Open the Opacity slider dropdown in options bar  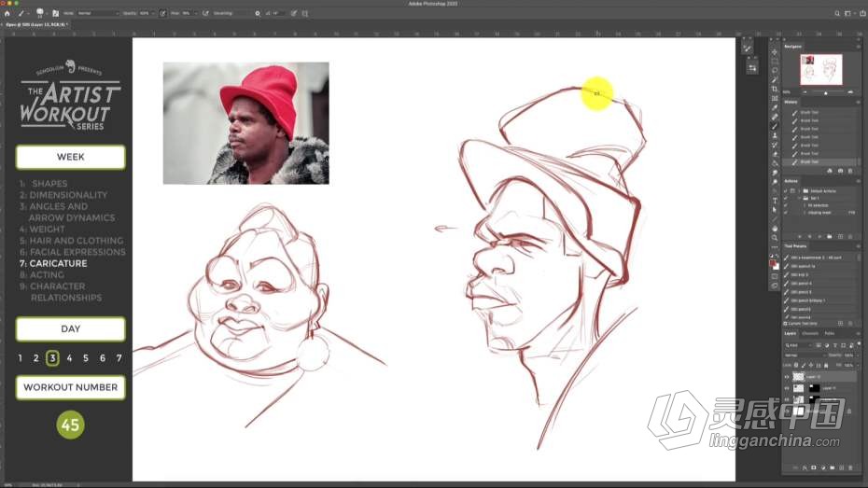(x=153, y=13)
